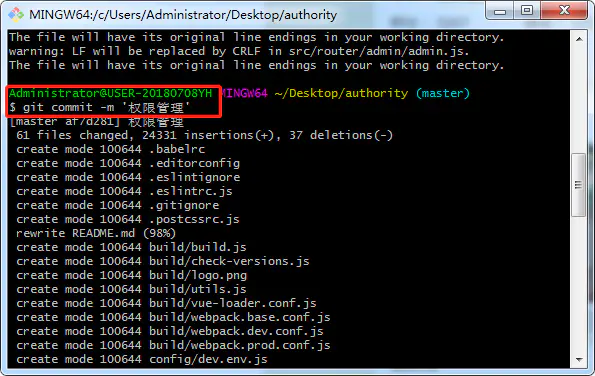Close the MINGW64 terminal window
595x376 pixels.
564,11
